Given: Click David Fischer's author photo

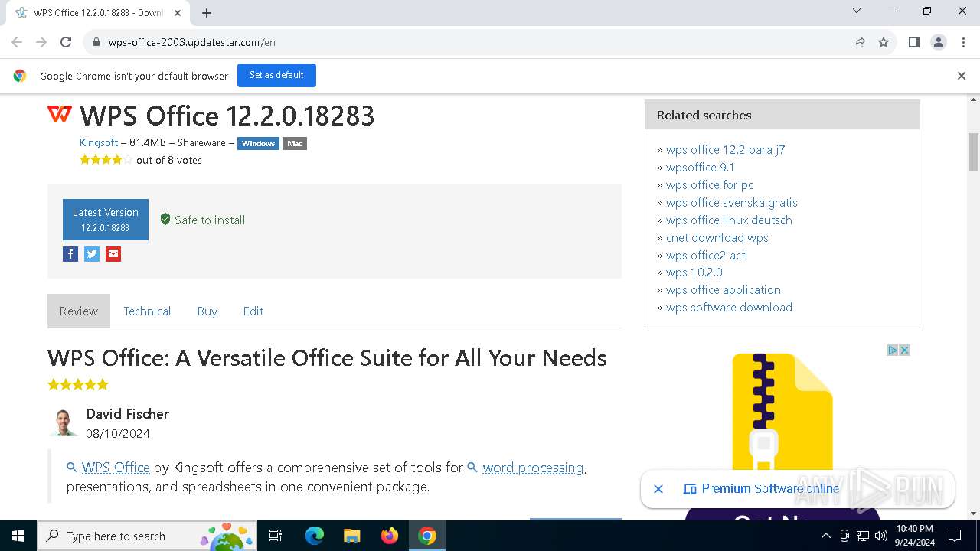Looking at the screenshot, I should pos(64,422).
